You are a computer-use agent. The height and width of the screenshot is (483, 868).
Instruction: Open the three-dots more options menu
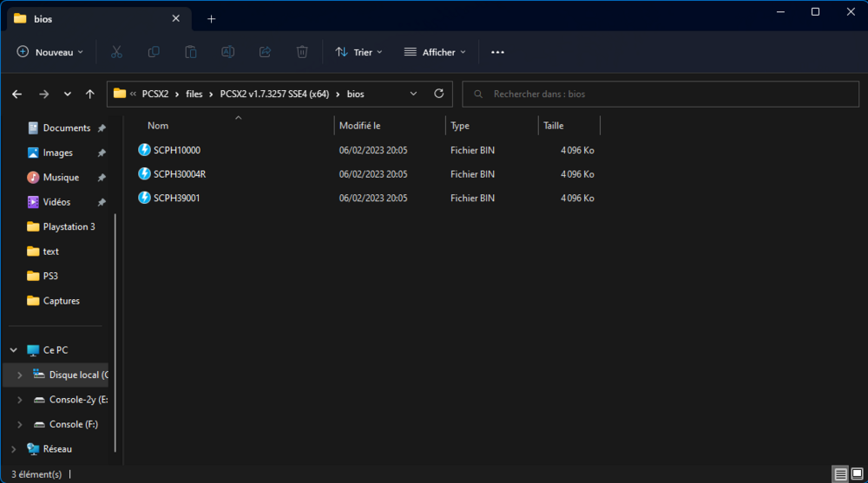pos(497,52)
